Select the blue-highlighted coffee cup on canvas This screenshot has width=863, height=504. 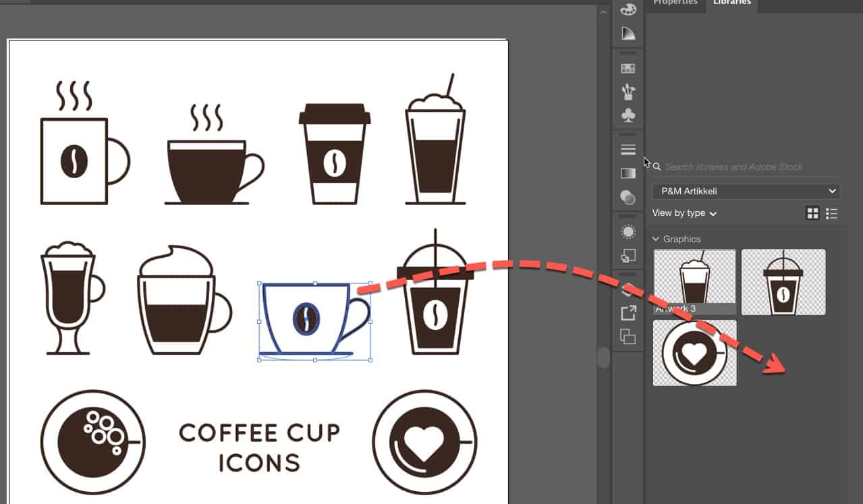[315, 322]
